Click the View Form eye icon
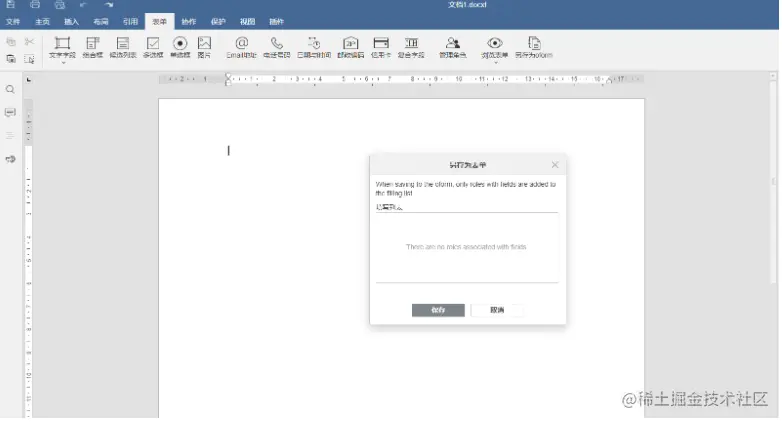 (x=495, y=43)
